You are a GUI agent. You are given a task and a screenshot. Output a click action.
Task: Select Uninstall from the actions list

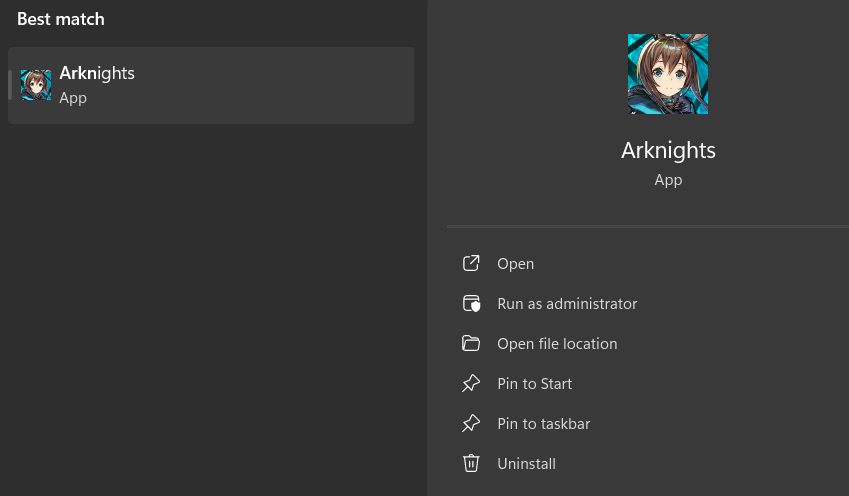[526, 464]
